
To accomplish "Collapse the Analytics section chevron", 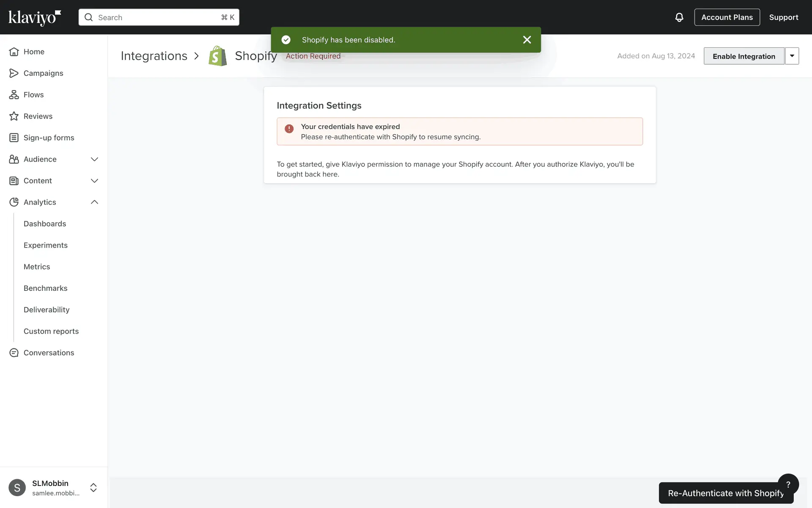I will (94, 202).
